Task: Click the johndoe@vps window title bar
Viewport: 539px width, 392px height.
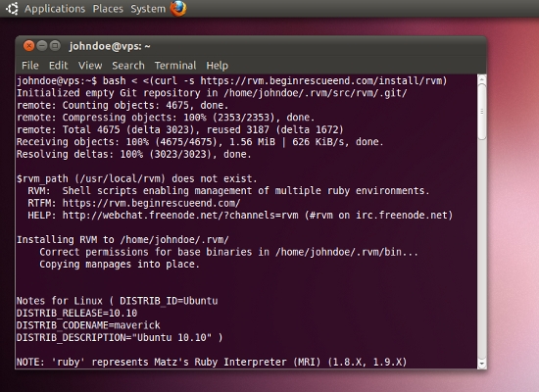Action: pyautogui.click(x=251, y=46)
